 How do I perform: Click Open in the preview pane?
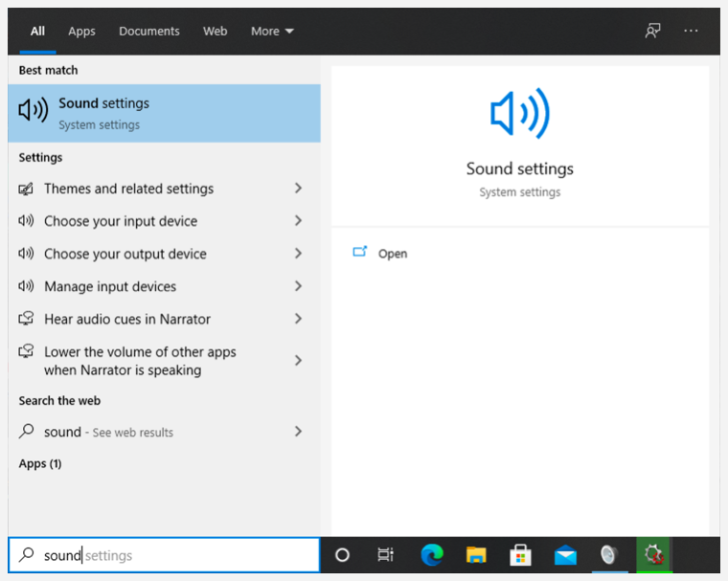(x=392, y=254)
